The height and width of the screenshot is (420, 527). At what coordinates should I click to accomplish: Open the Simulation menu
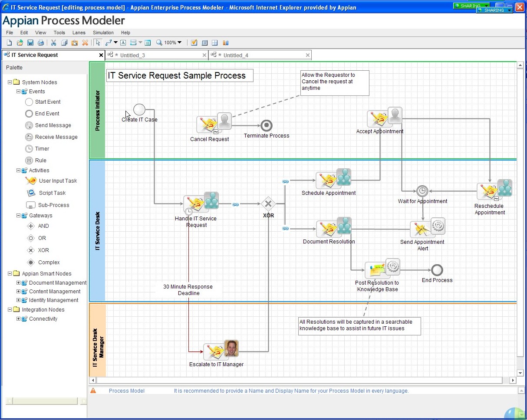pyautogui.click(x=103, y=33)
